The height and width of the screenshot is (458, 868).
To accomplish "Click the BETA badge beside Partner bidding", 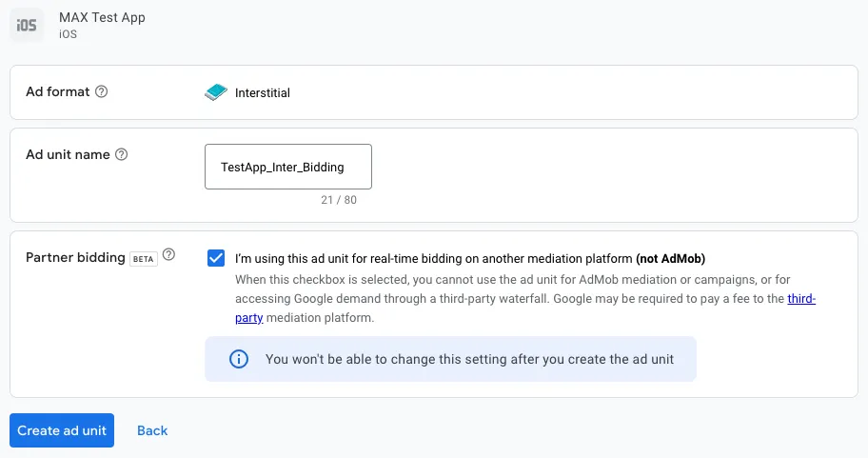I will tap(144, 259).
